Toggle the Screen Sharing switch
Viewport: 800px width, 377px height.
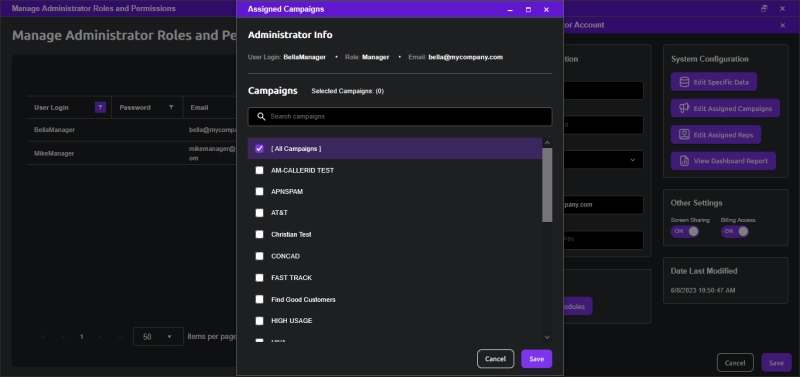coord(685,231)
